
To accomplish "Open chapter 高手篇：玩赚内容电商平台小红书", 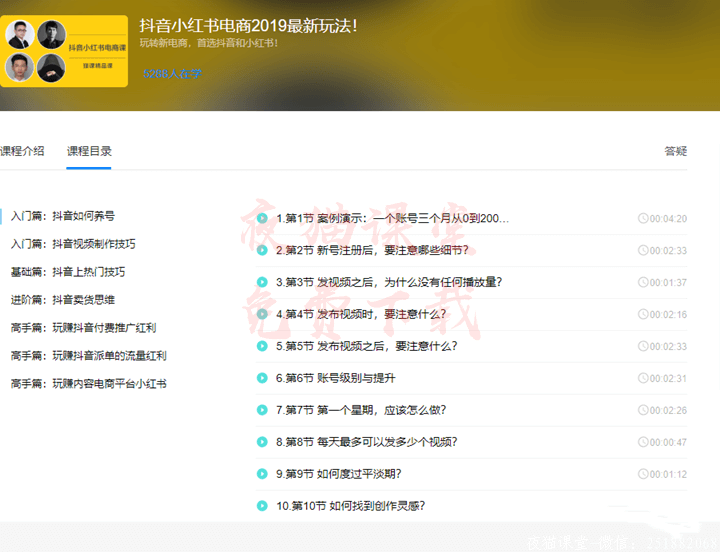I will (89, 384).
